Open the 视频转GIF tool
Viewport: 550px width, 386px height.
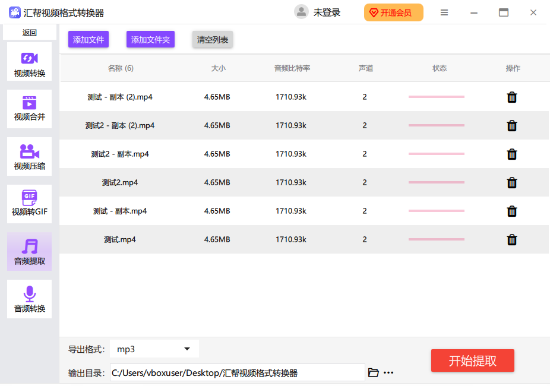coord(29,204)
